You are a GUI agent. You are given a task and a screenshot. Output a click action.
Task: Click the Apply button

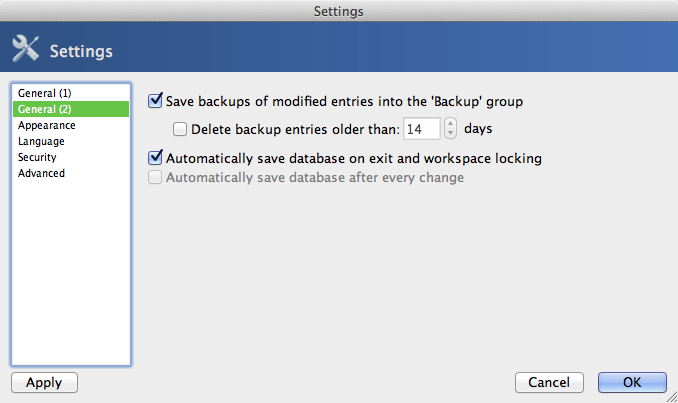tap(45, 382)
